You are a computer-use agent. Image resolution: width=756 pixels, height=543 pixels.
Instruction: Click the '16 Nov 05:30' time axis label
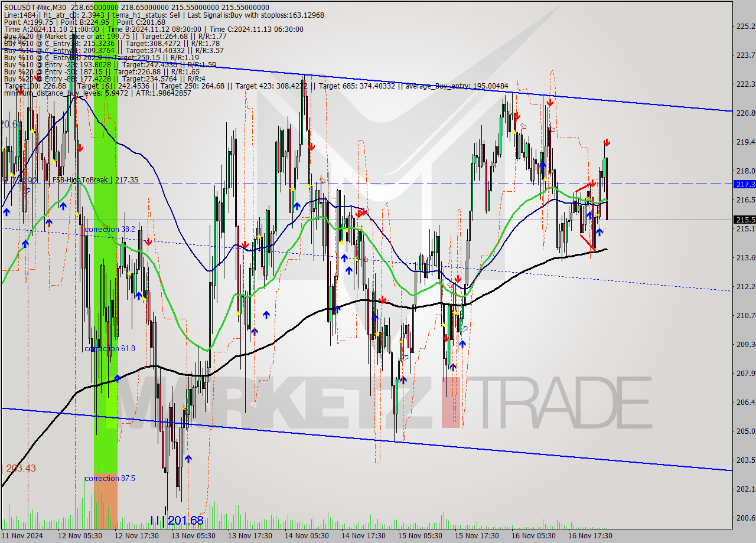tap(533, 536)
